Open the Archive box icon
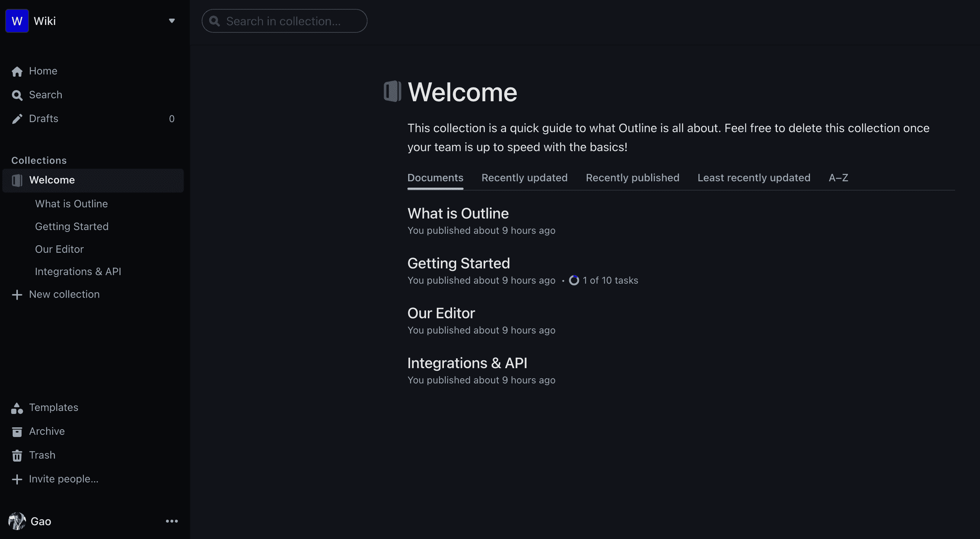 17,432
